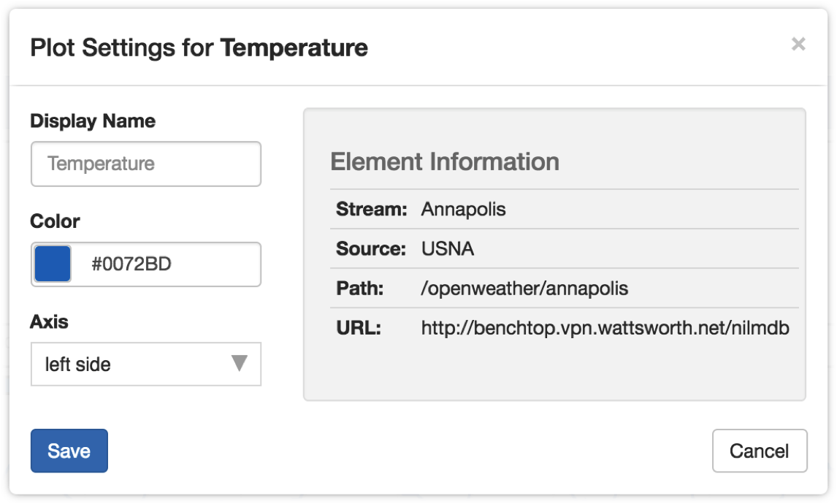Screen dimensions: 837x504
Task: Close the Plot Settings dialog with X
Action: click(x=798, y=44)
